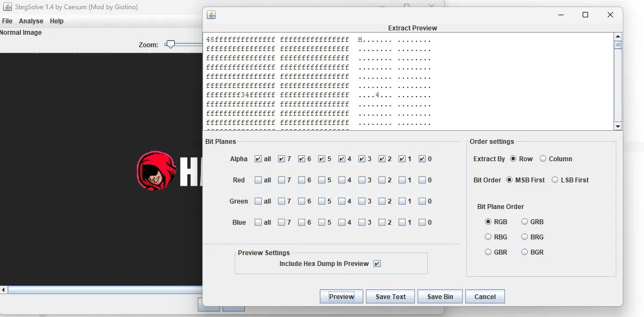Click the red hooded hacker logo image
Viewport: 644px width, 317px height.
coord(156,170)
